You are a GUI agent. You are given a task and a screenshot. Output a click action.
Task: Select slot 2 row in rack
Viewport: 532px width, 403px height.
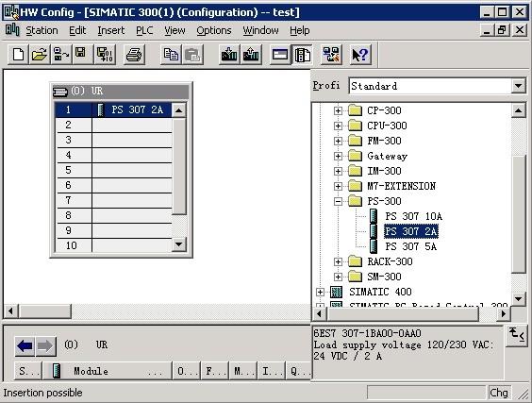[113, 125]
